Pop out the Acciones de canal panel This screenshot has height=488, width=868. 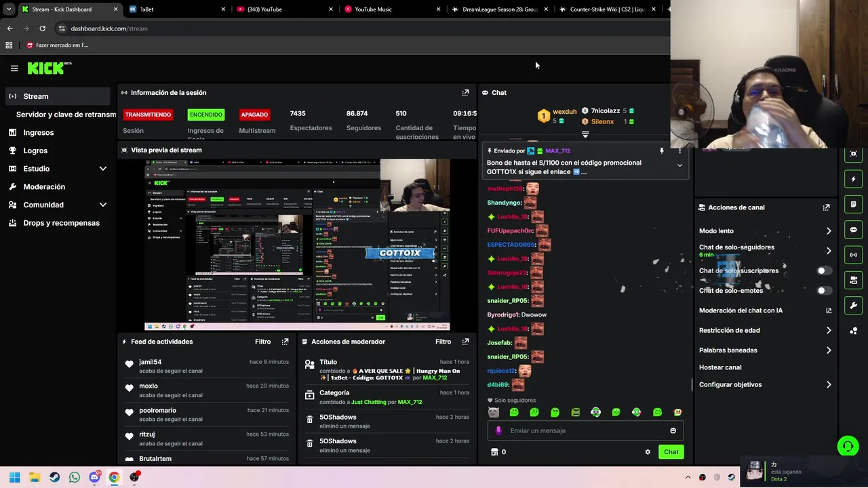[x=826, y=207]
